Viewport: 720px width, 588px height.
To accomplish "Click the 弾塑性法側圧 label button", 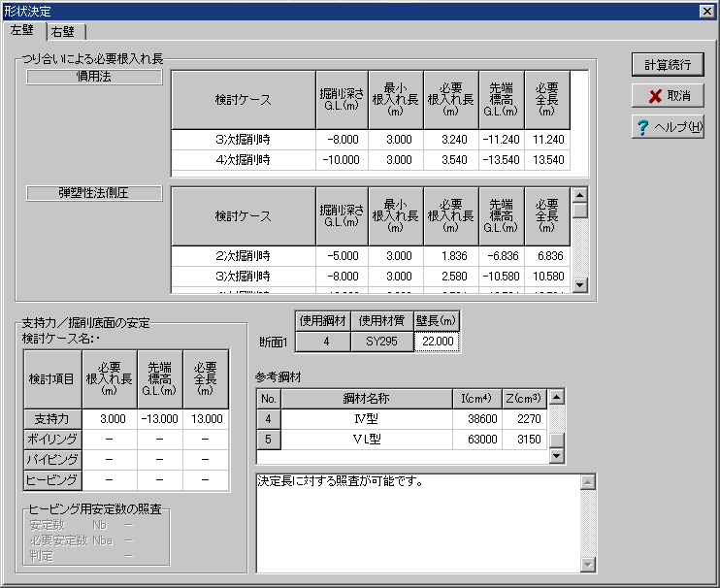I will [x=94, y=193].
